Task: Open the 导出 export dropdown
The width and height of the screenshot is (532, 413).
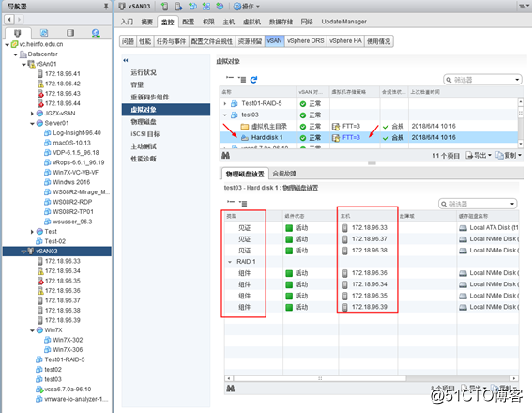Action: [479, 156]
